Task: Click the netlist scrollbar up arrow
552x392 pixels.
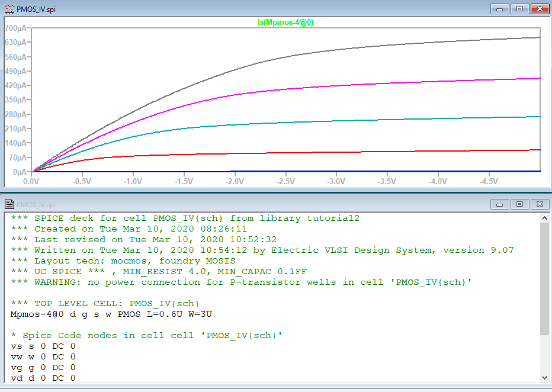Action: (545, 219)
